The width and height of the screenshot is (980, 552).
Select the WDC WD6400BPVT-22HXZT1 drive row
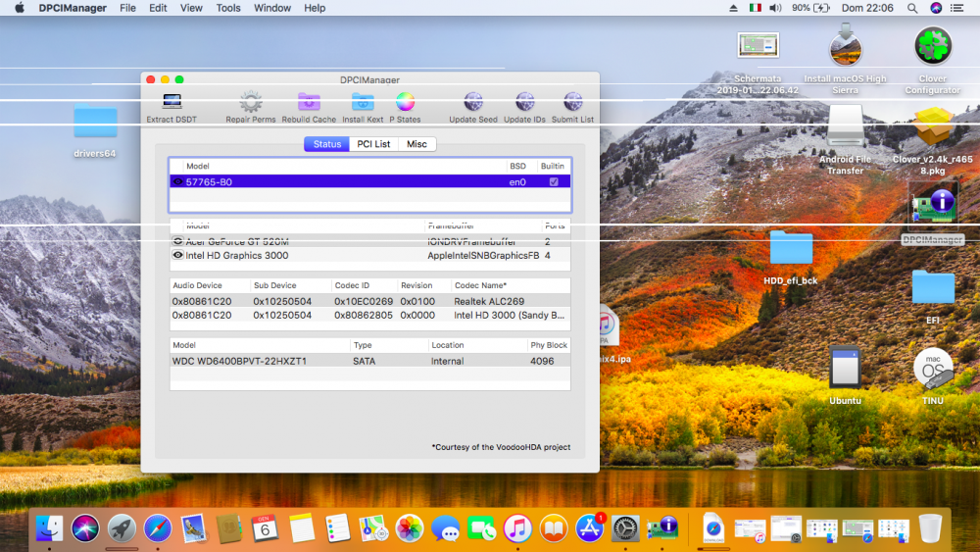pos(370,361)
